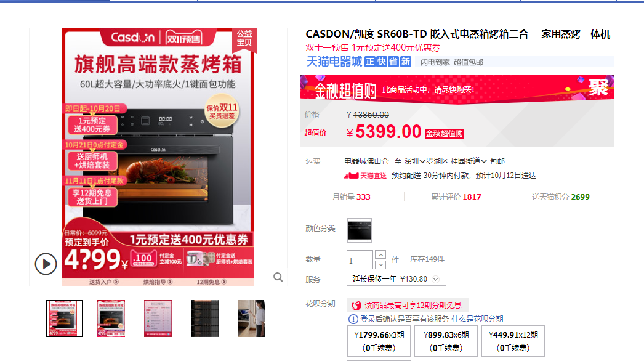This screenshot has height=361, width=644.
Task: Play the product video on main image
Action: (46, 264)
